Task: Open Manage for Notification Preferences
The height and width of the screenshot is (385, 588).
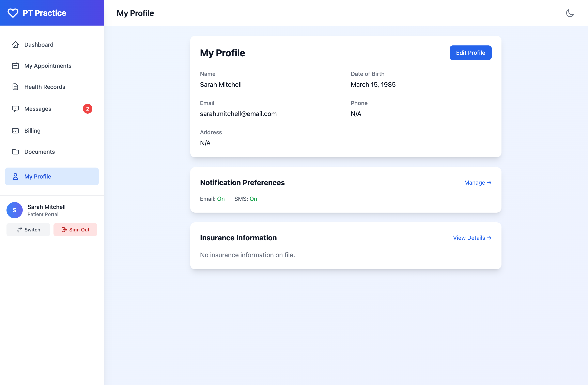Action: [477, 183]
